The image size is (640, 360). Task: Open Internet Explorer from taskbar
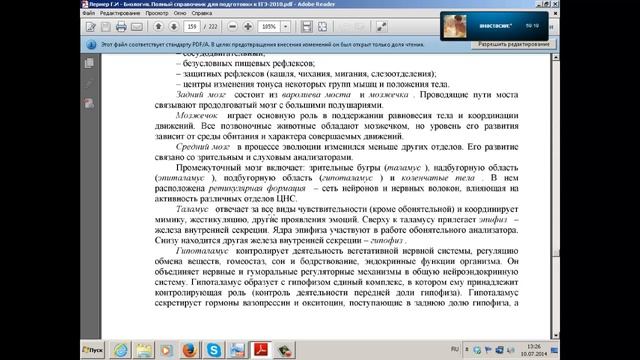121,350
